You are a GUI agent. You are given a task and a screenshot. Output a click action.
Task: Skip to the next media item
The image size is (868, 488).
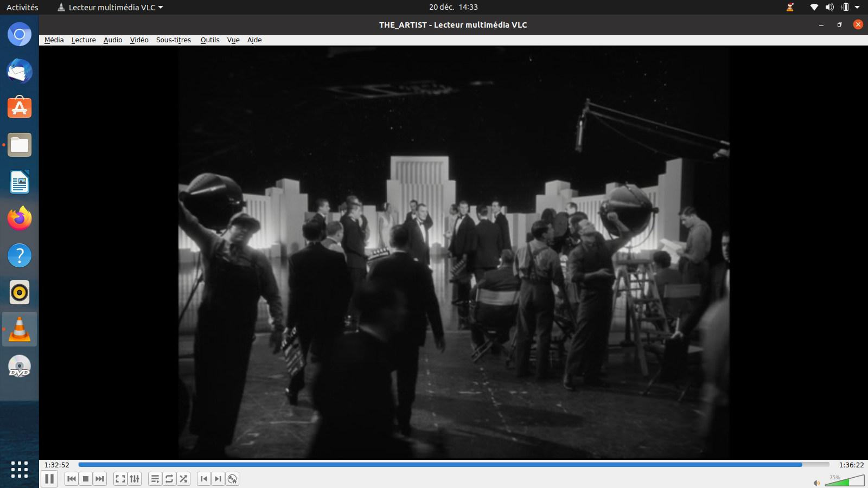click(100, 479)
